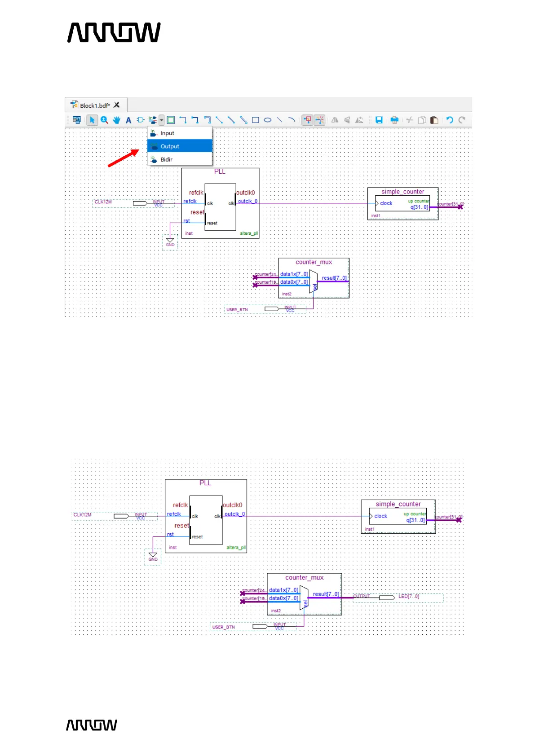Select the USER_BTN pin in lower diagram
The width and height of the screenshot is (535, 756).
(253, 627)
